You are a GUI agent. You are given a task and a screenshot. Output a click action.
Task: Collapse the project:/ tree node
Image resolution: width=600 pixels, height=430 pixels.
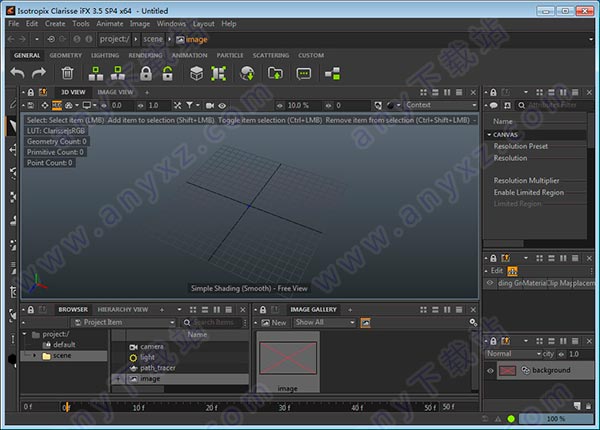(x=25, y=334)
